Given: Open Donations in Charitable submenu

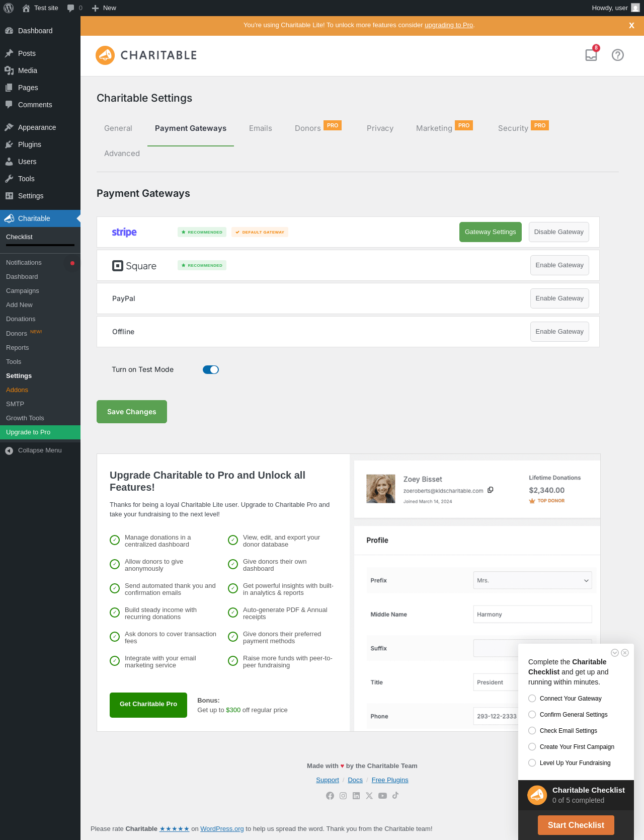Looking at the screenshot, I should click(40, 319).
